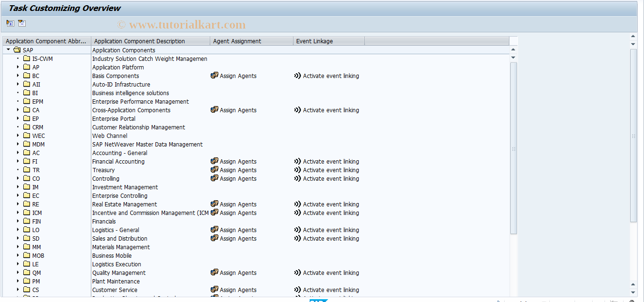Image resolution: width=644 pixels, height=302 pixels.
Task: Click the Assign Agents icon for Basis Components
Action: pyautogui.click(x=215, y=76)
